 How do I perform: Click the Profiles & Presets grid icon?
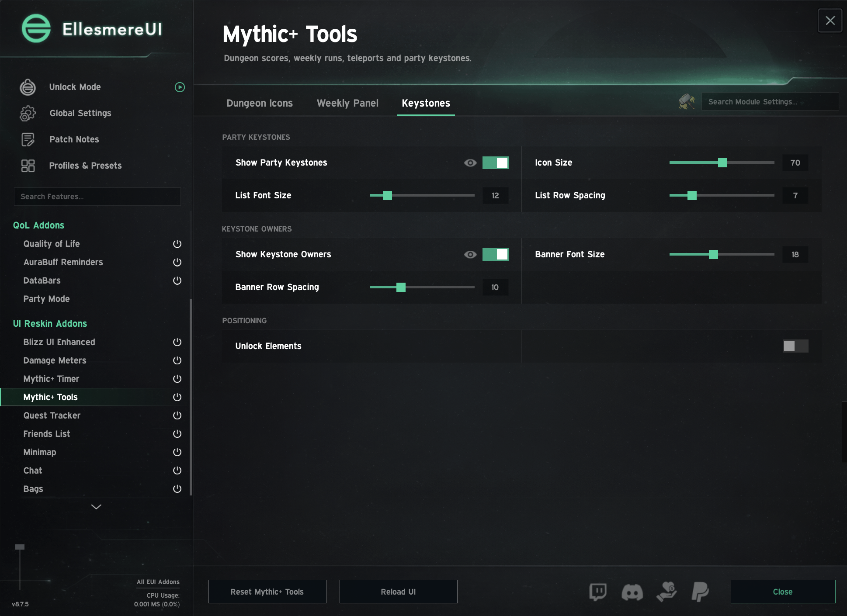(x=28, y=166)
